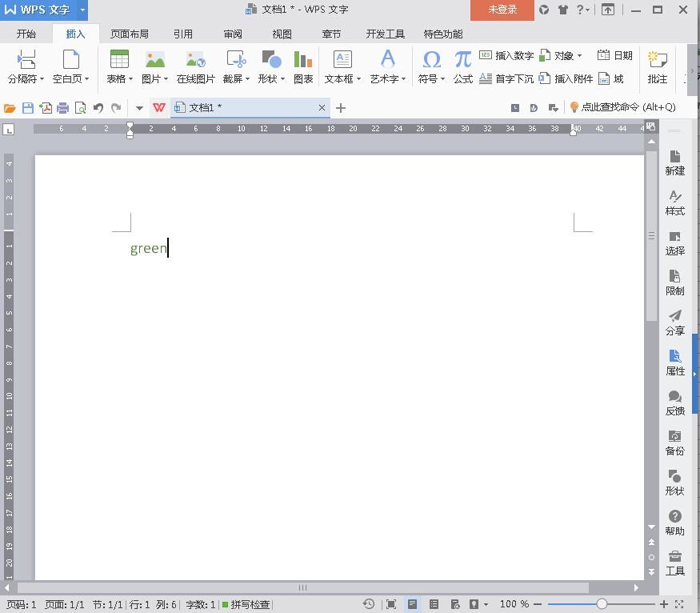Click the 未登录 login button
Screen dimensions: 700x613
[x=502, y=10]
